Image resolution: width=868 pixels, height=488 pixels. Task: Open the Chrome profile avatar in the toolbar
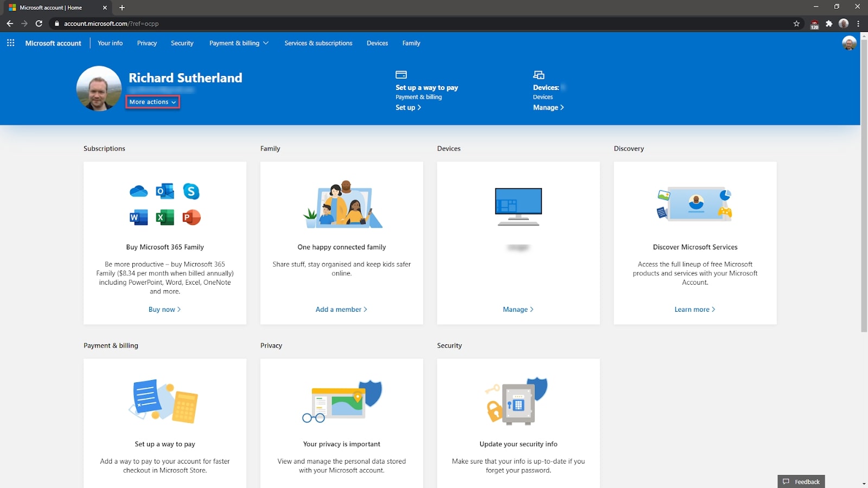(x=844, y=23)
